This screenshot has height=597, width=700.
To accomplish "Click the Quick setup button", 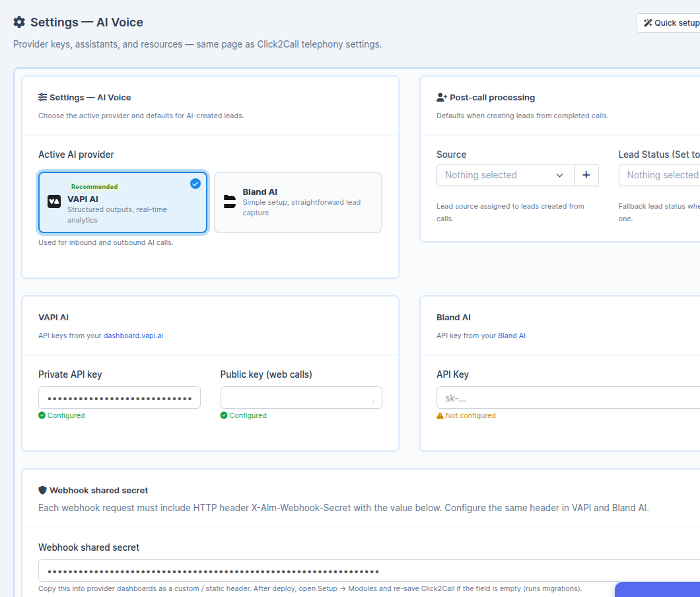I will pos(668,22).
